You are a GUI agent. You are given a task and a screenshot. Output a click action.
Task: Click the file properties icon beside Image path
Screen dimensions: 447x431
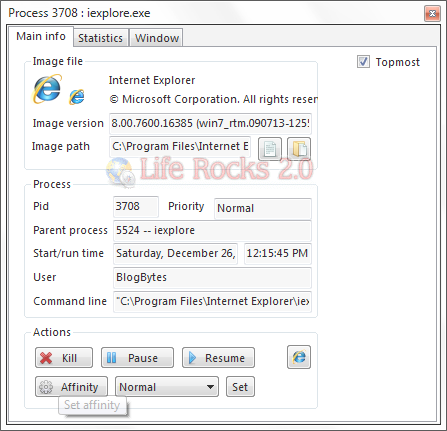(x=270, y=149)
